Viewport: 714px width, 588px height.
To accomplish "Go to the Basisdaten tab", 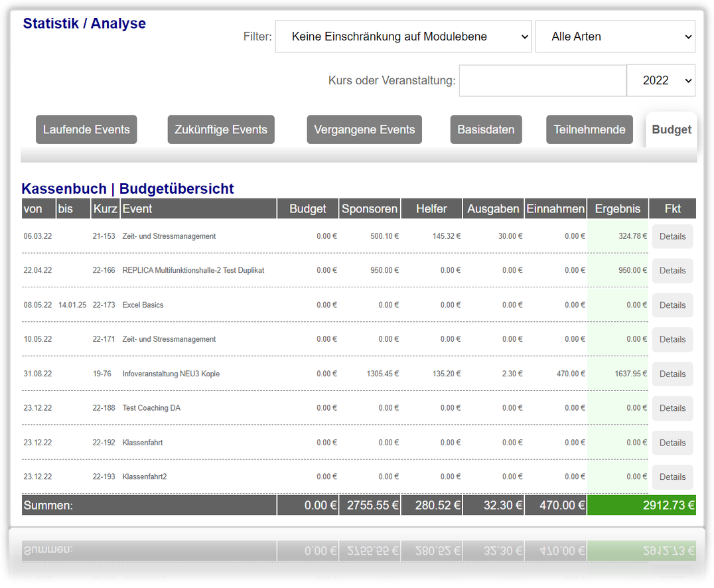I will point(486,130).
